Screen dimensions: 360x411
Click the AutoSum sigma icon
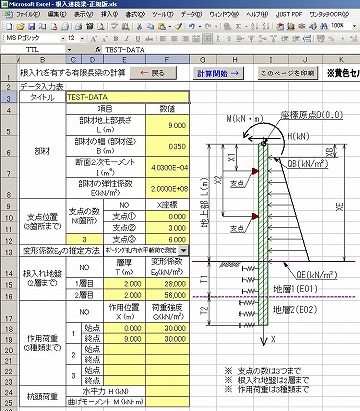tap(238, 26)
